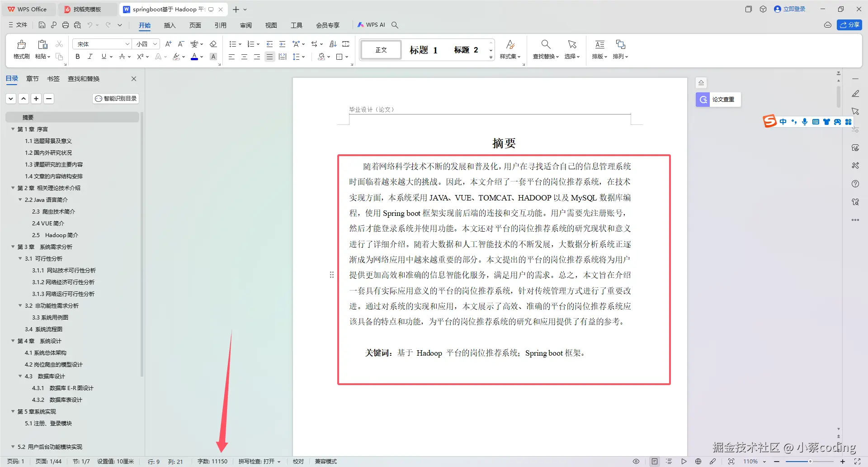
Task: Switch to 书签 tab in navigation pane
Action: click(x=53, y=79)
